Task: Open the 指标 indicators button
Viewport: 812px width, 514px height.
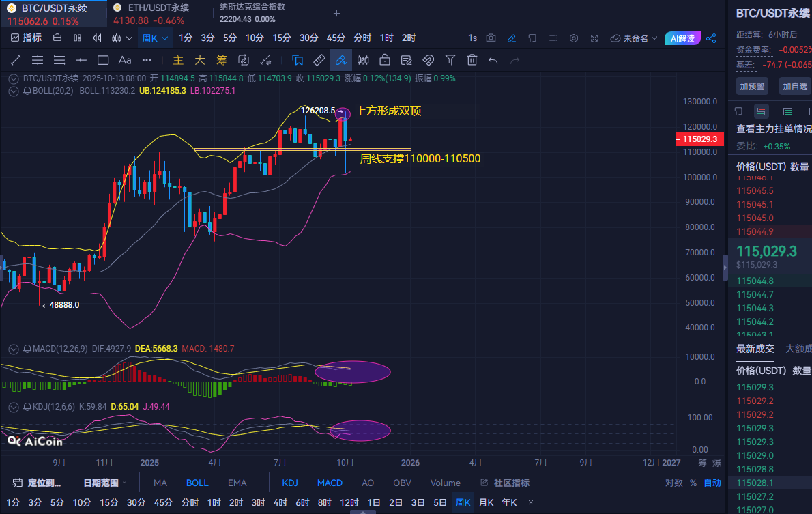Action: coord(26,38)
